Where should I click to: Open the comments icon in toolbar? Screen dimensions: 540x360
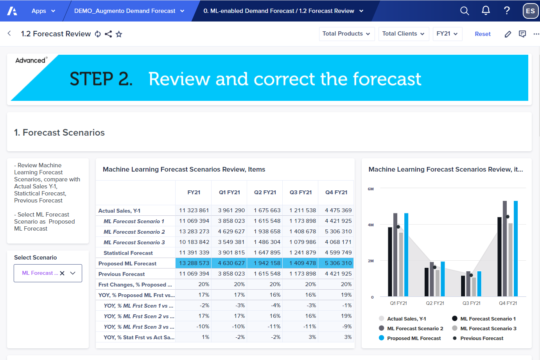pos(522,34)
